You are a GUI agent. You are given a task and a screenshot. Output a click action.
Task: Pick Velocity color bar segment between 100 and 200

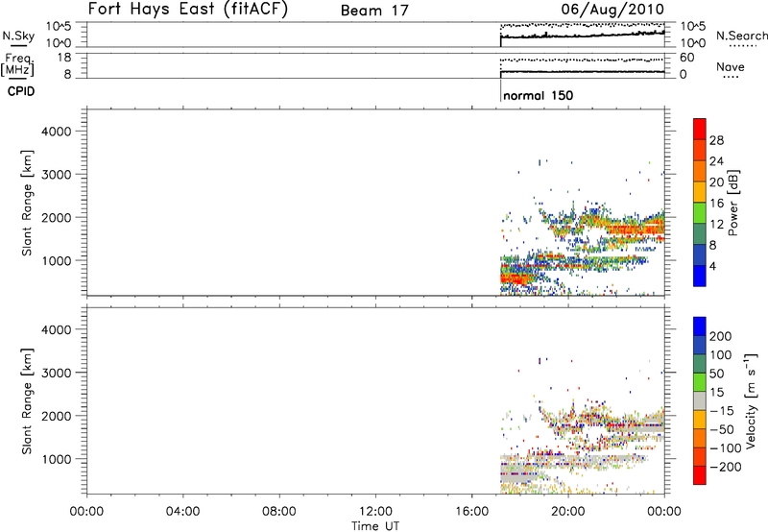pyautogui.click(x=700, y=345)
